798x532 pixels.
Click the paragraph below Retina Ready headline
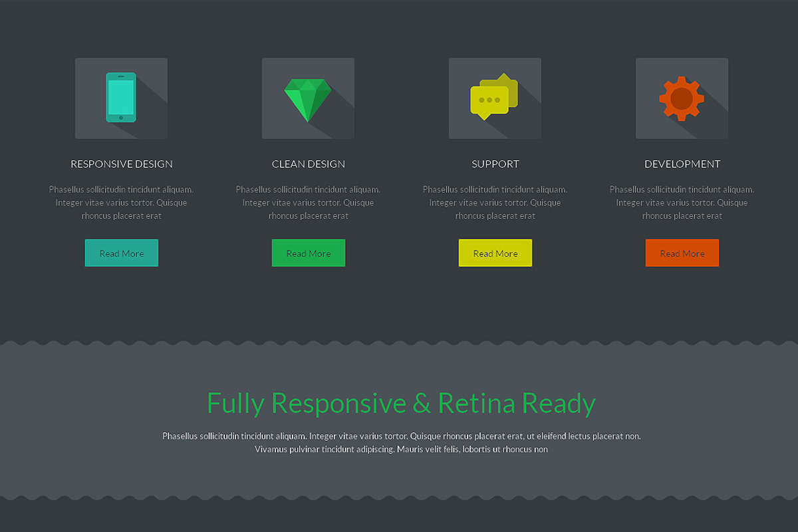pos(401,443)
